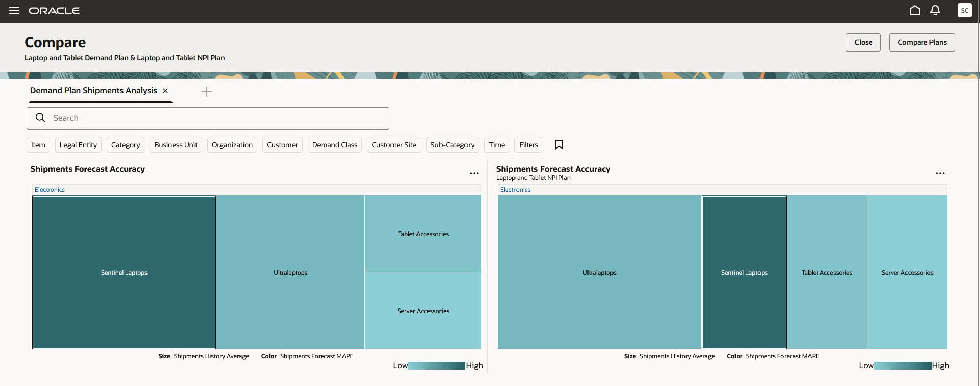980x386 pixels.
Task: Focus the Search input field
Action: click(208, 118)
